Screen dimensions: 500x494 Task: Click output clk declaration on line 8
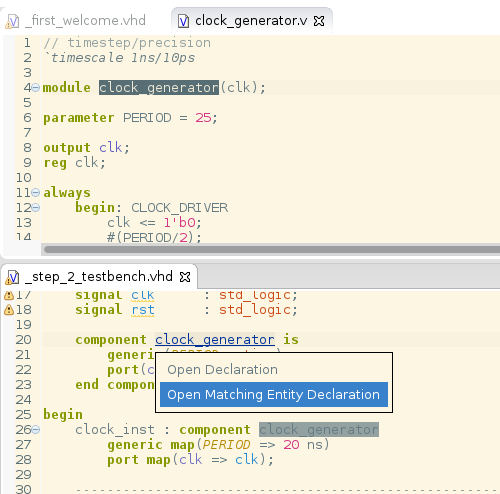[86, 148]
